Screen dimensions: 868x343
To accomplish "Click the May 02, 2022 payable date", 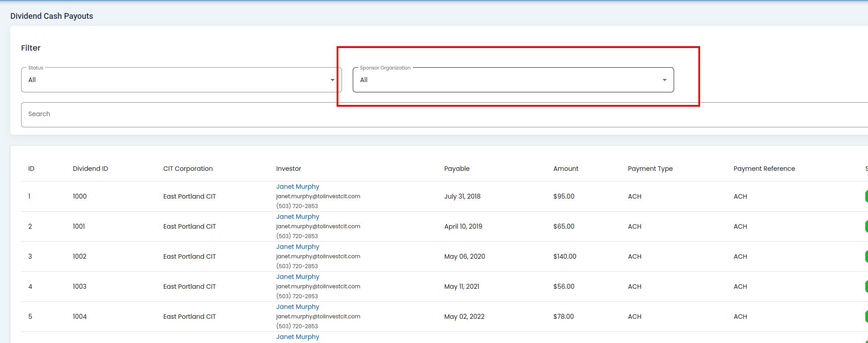I will click(x=464, y=317).
